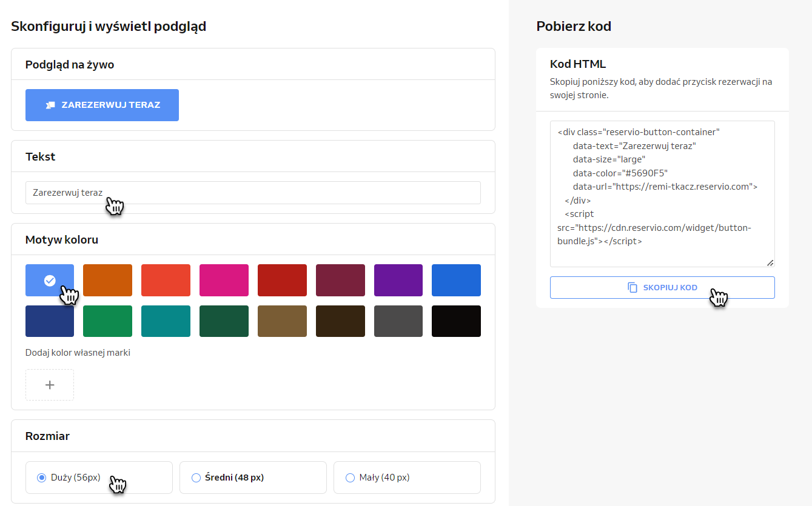
Task: Click inside the HTML code textarea
Action: 662,194
